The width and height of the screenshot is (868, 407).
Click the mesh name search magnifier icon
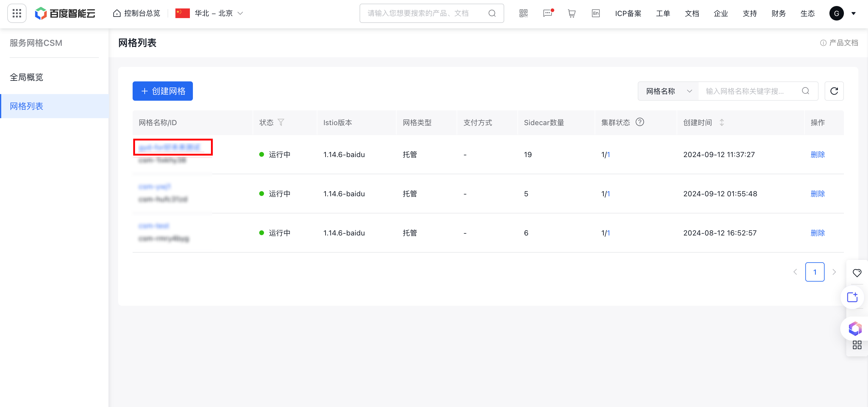pos(805,91)
